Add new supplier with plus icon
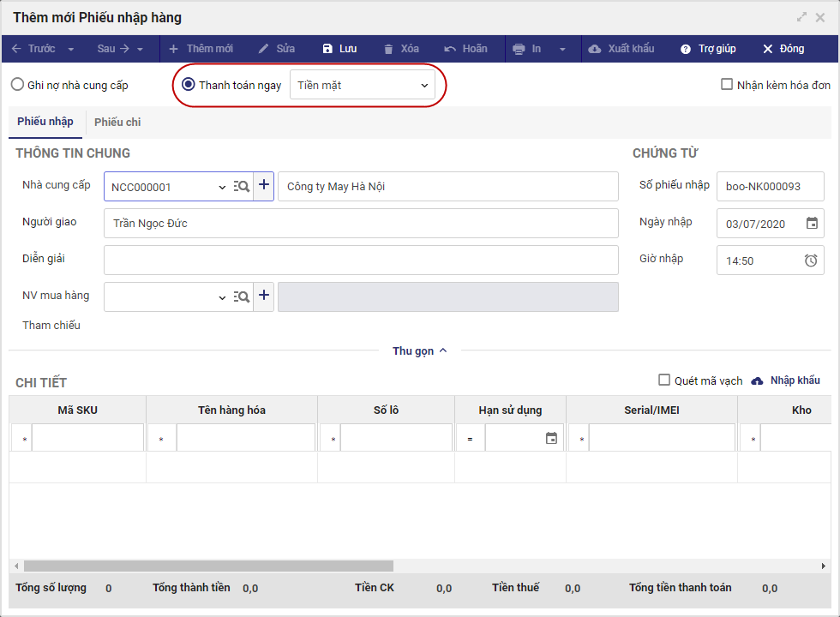Viewport: 840px width, 617px height. pyautogui.click(x=264, y=186)
